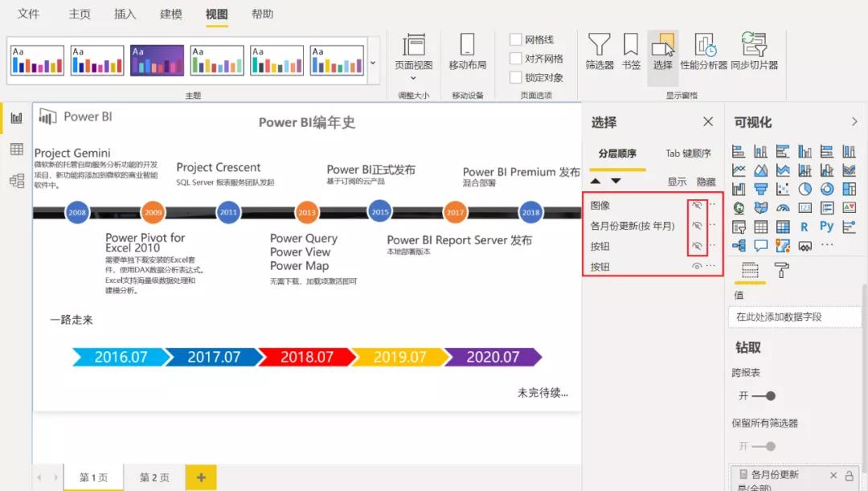Apply the dark purple theme thumbnail

click(x=157, y=59)
